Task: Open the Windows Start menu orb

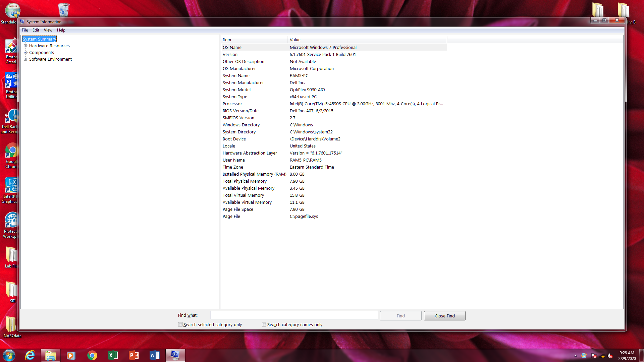Action: pos(9,355)
